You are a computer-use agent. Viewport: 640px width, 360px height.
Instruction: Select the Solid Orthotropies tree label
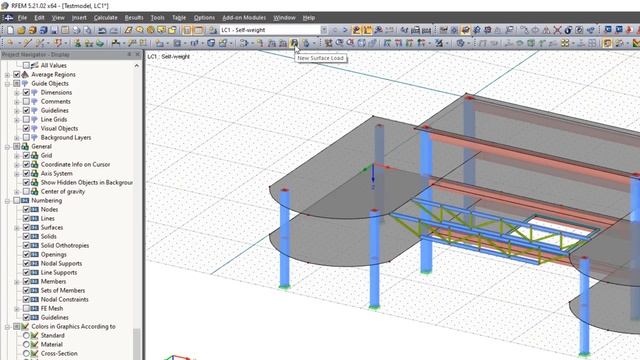pos(64,245)
